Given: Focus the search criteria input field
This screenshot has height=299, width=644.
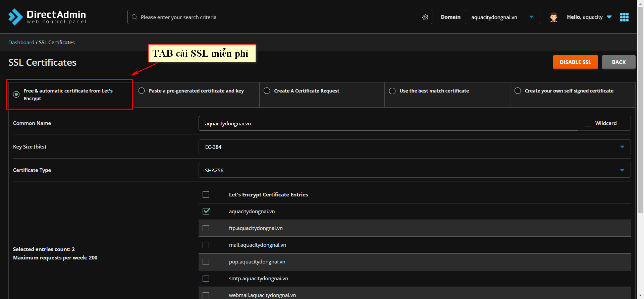Looking at the screenshot, I should 280,17.
